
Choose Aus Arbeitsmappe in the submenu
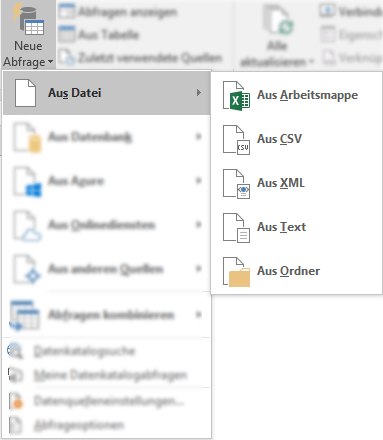(296, 95)
